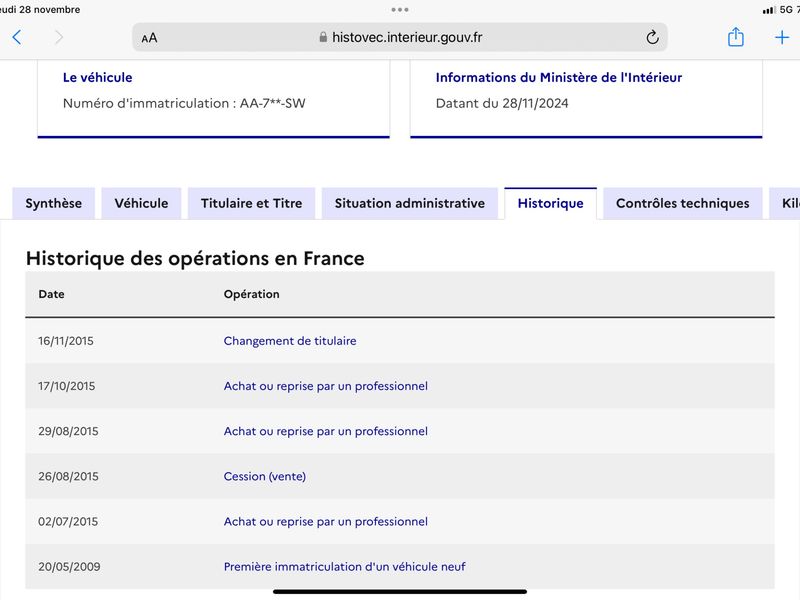Click the registration number AA-7**-SW text
This screenshot has height=600, width=800.
click(x=272, y=104)
